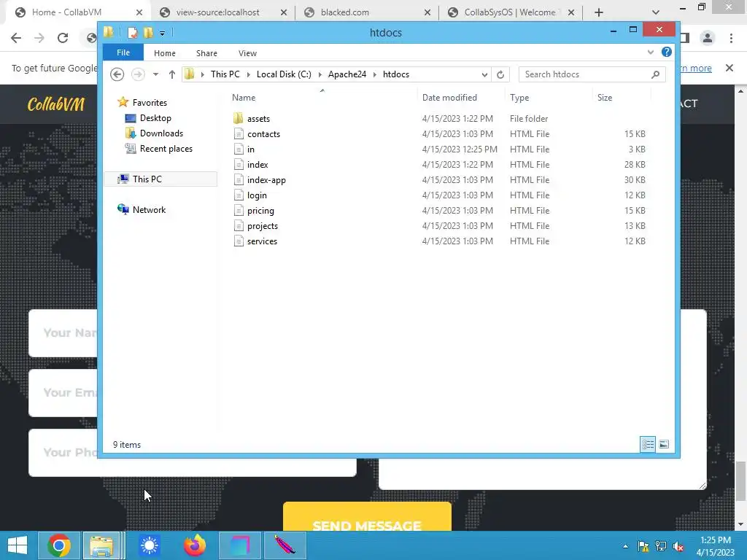Show hidden tray icons arrow
The image size is (747, 560).
coord(625,546)
